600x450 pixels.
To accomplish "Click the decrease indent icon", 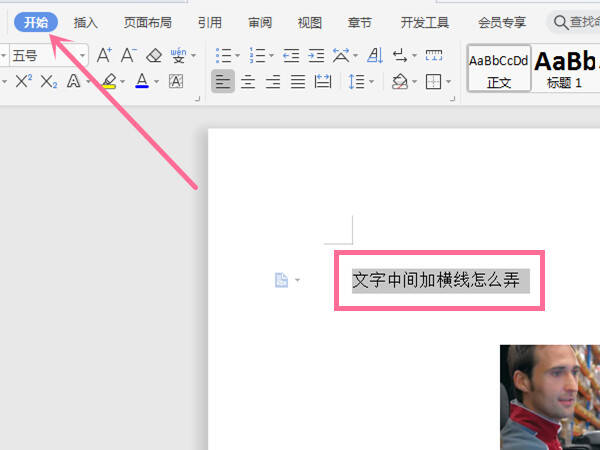I will pos(291,56).
